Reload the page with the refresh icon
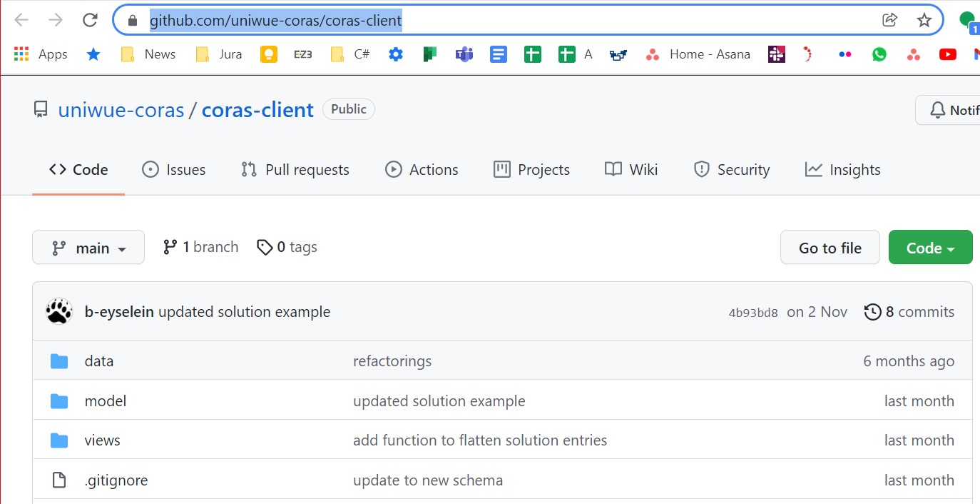The image size is (980, 504). pos(90,20)
